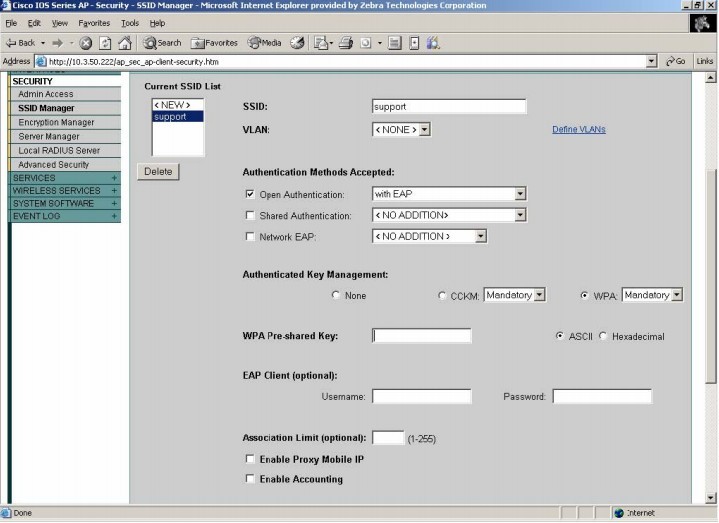Check Enable Proxy Mobile IP
Image resolution: width=719 pixels, height=523 pixels.
click(250, 459)
